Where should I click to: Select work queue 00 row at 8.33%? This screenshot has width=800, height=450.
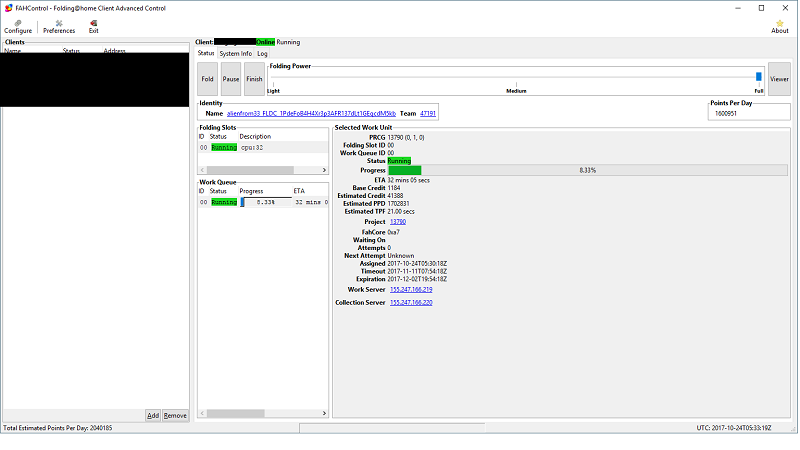[263, 203]
